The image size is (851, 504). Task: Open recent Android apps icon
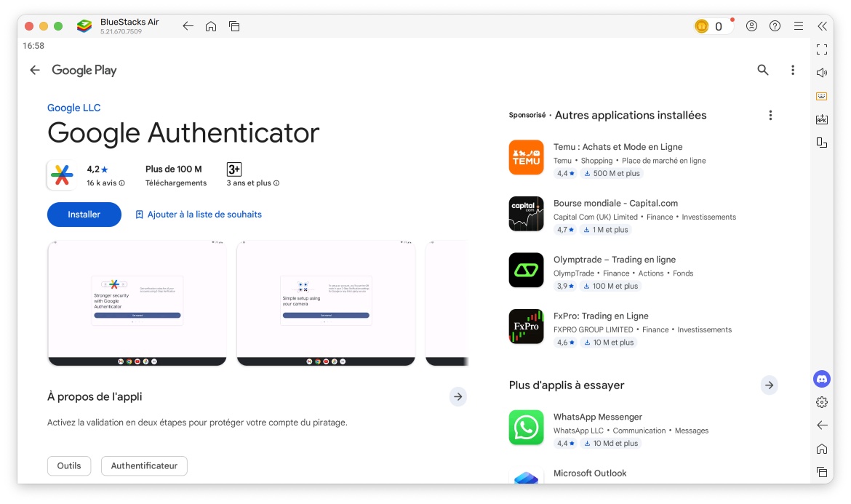point(822,472)
